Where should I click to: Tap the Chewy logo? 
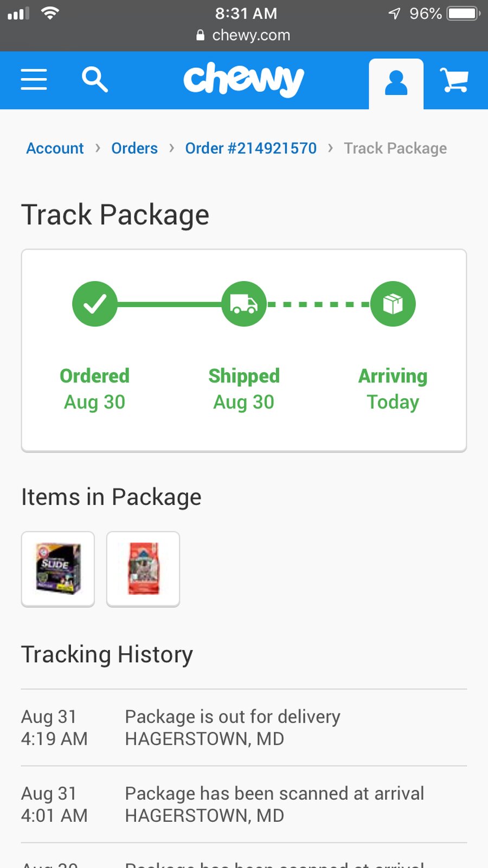click(243, 80)
